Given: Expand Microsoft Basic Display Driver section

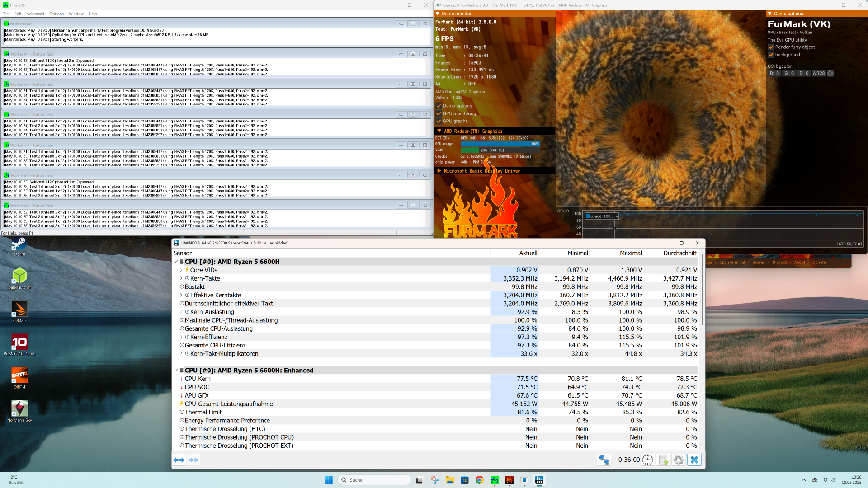Looking at the screenshot, I should [x=439, y=171].
